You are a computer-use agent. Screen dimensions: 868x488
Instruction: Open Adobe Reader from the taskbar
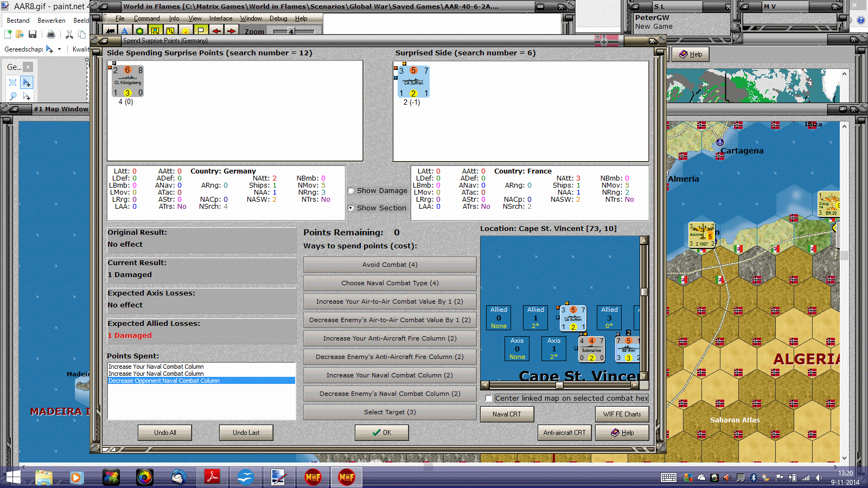212,477
